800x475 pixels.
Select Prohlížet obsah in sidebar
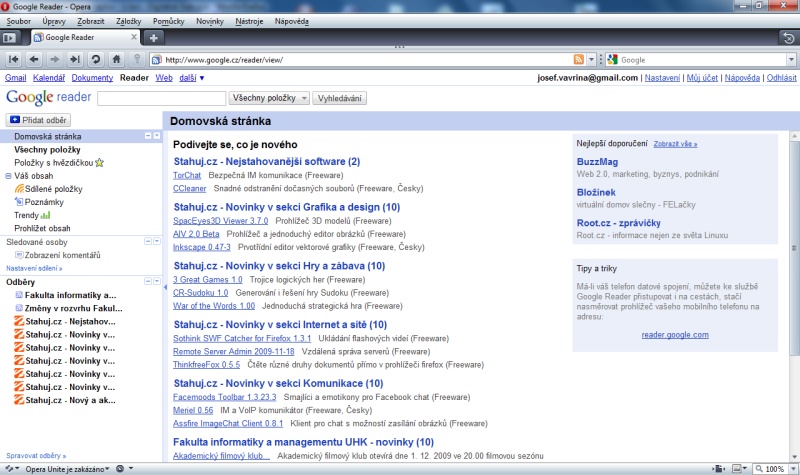(x=42, y=229)
